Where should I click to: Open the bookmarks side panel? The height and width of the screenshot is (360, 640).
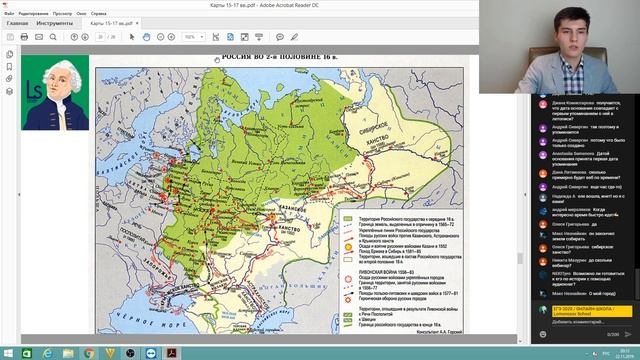(9, 67)
